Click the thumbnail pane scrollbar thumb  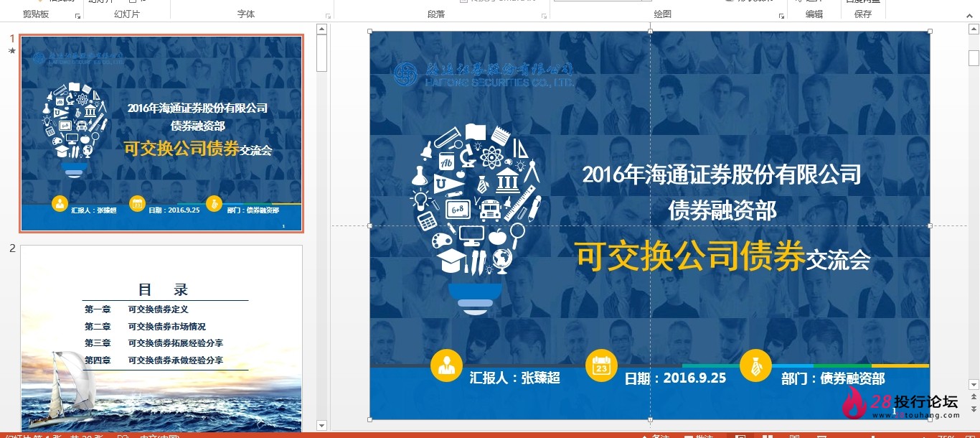(x=322, y=53)
